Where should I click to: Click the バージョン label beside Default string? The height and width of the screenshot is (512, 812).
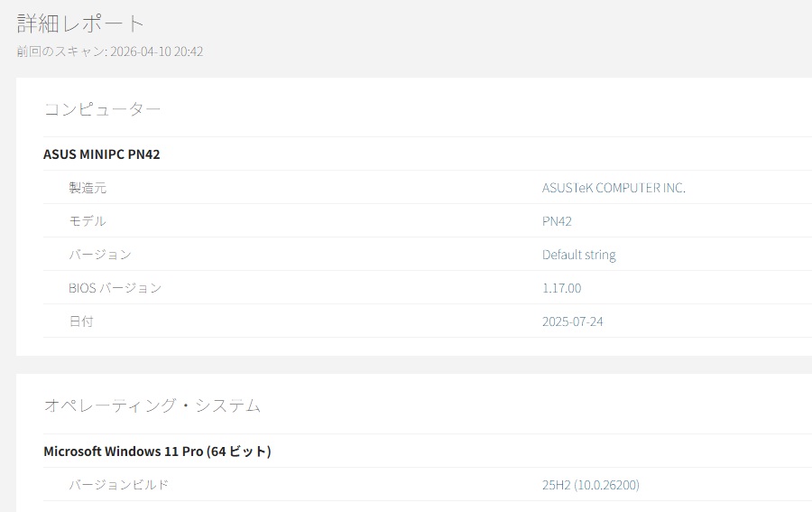click(100, 255)
